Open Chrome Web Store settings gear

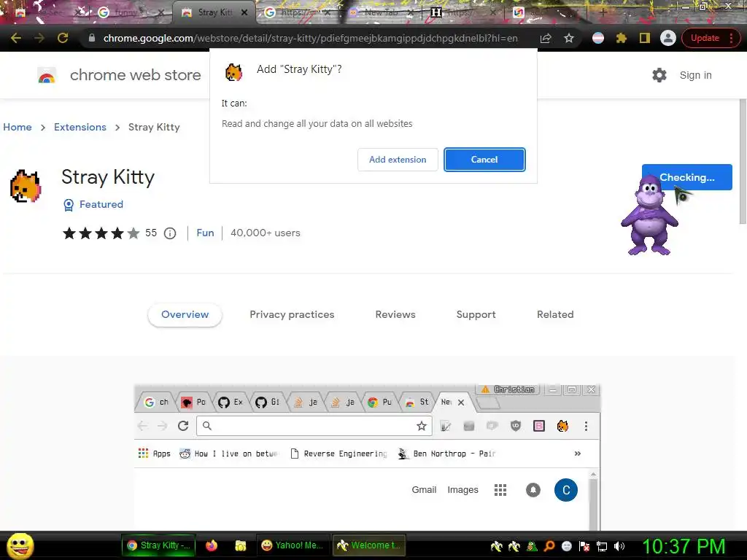tap(659, 75)
